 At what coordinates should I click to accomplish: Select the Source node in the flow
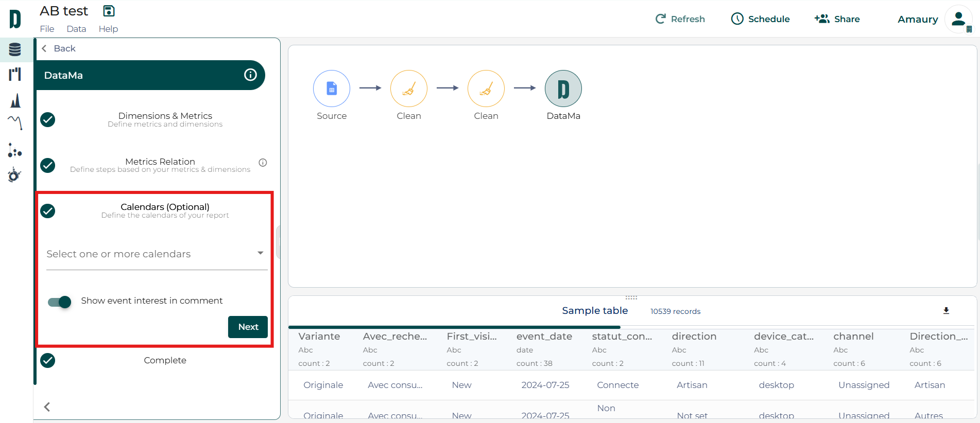[332, 89]
